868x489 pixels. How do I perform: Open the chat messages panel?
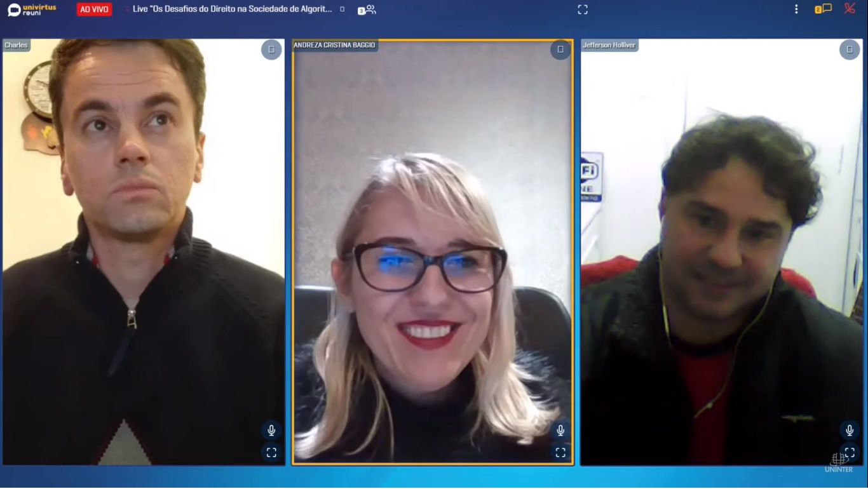pyautogui.click(x=824, y=9)
